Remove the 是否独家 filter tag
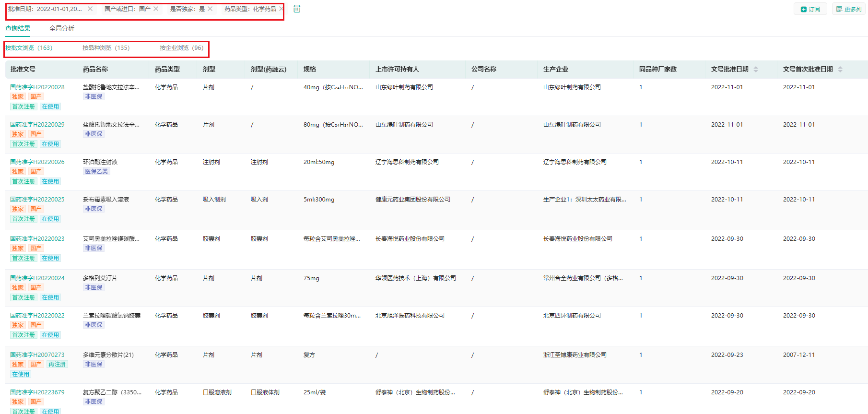868x414 pixels. (210, 9)
